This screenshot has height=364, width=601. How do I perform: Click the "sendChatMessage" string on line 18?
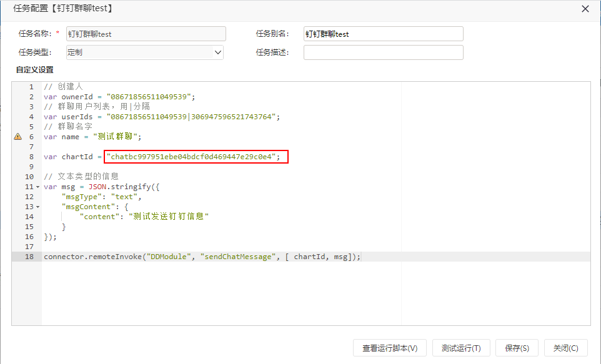[237, 257]
